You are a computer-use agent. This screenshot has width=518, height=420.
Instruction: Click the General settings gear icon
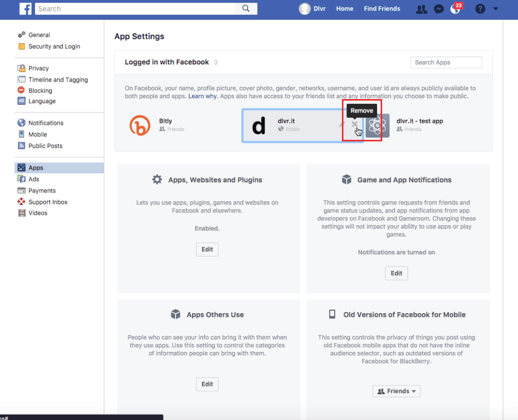22,35
